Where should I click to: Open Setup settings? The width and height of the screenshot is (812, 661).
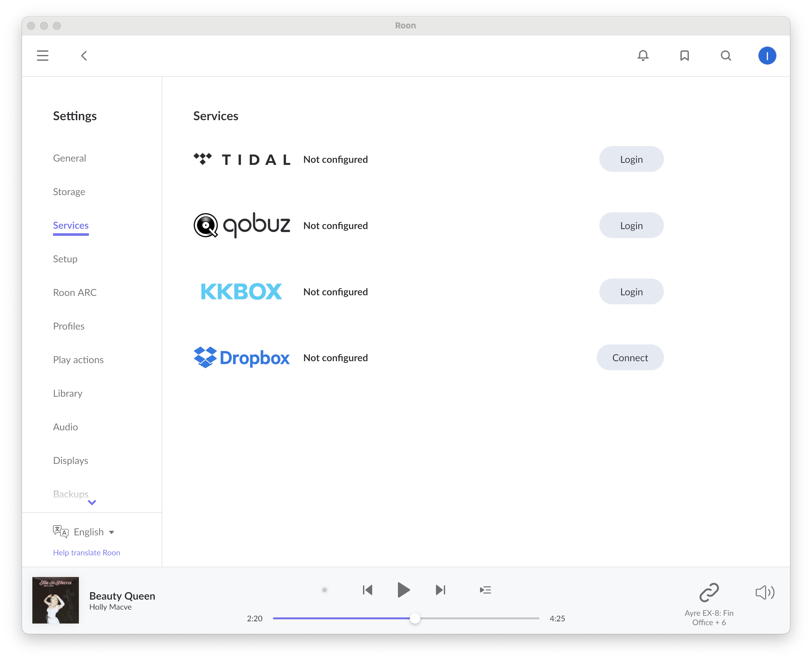[x=65, y=259]
